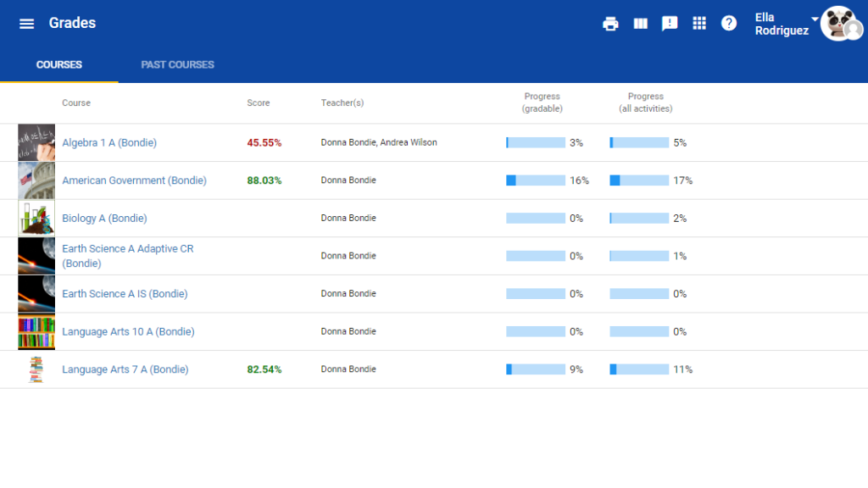Open the book reader icon in header
Viewport: 868px width, 488px height.
tap(640, 24)
